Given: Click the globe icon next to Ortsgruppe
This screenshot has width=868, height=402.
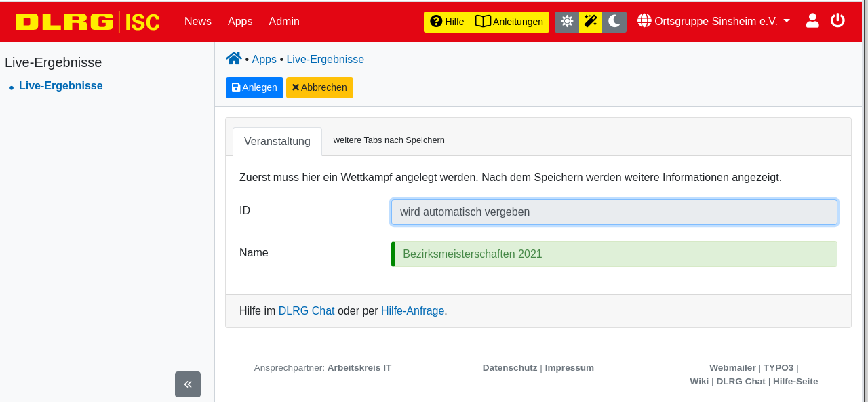Looking at the screenshot, I should point(643,20).
